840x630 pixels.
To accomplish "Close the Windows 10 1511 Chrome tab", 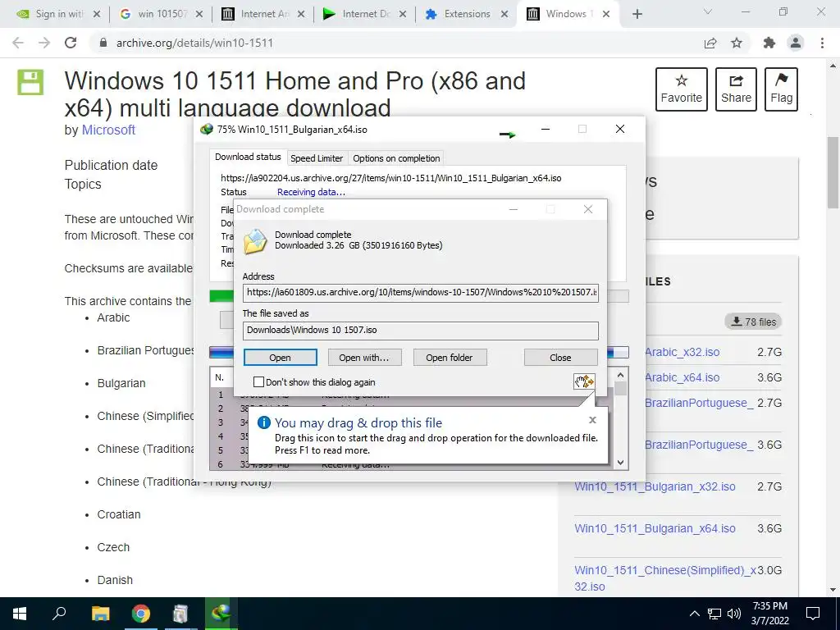I will [606, 14].
